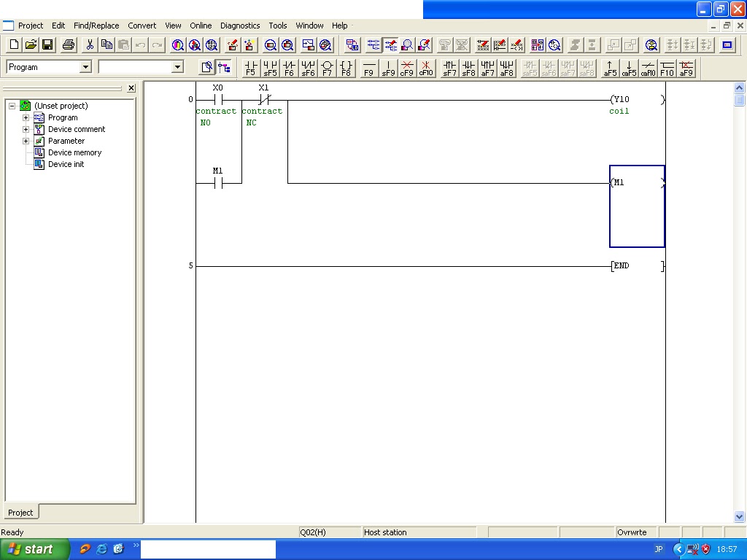Select the open contact F5 tool
The image size is (747, 560).
250,68
